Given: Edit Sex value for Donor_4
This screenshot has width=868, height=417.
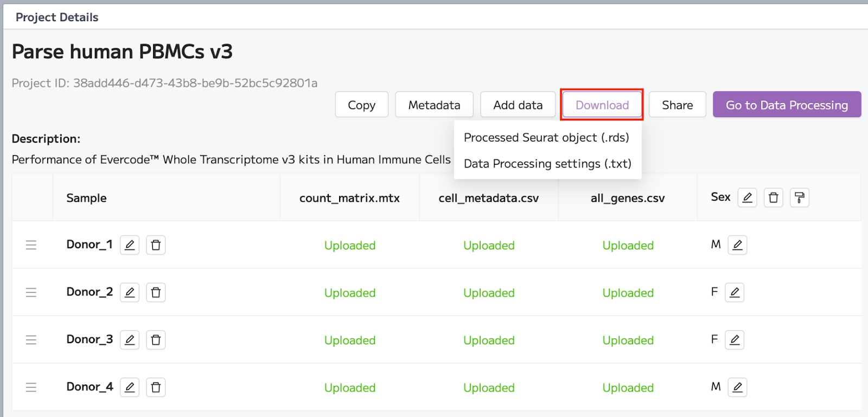Looking at the screenshot, I should (737, 387).
